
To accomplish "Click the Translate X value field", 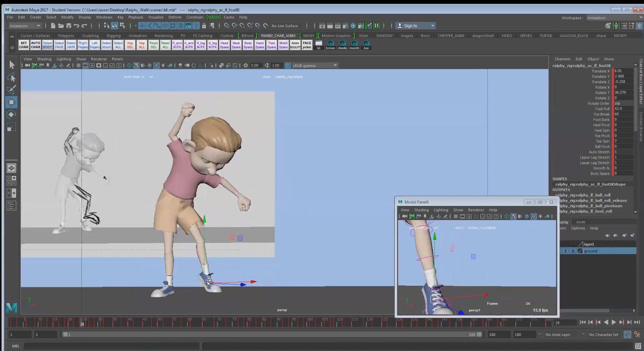I will (623, 71).
